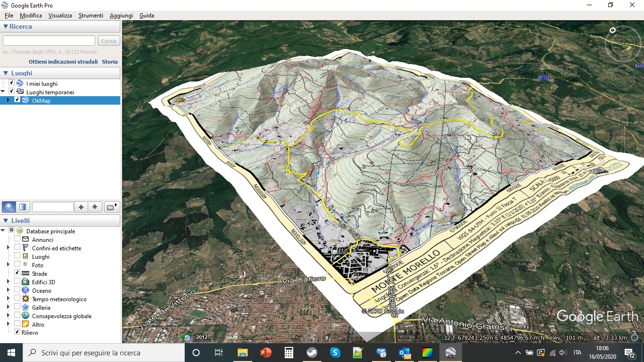Click the move-up arrow in the Luoghi panel
Image resolution: width=644 pixels, height=362 pixels.
click(x=81, y=206)
